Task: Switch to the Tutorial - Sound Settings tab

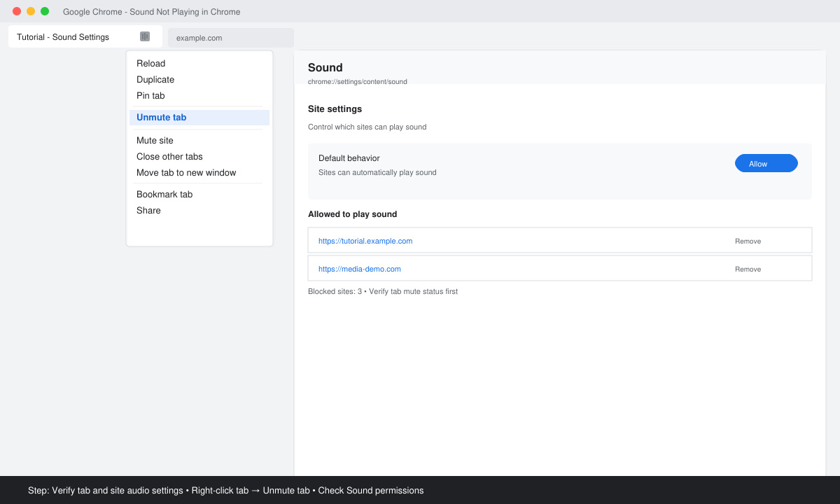Action: pyautogui.click(x=85, y=36)
